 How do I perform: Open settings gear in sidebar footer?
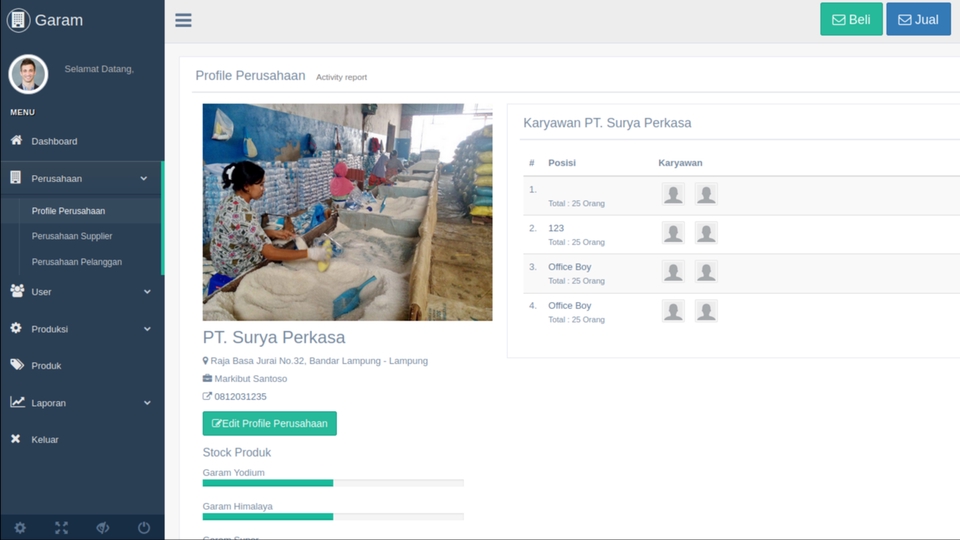20,528
